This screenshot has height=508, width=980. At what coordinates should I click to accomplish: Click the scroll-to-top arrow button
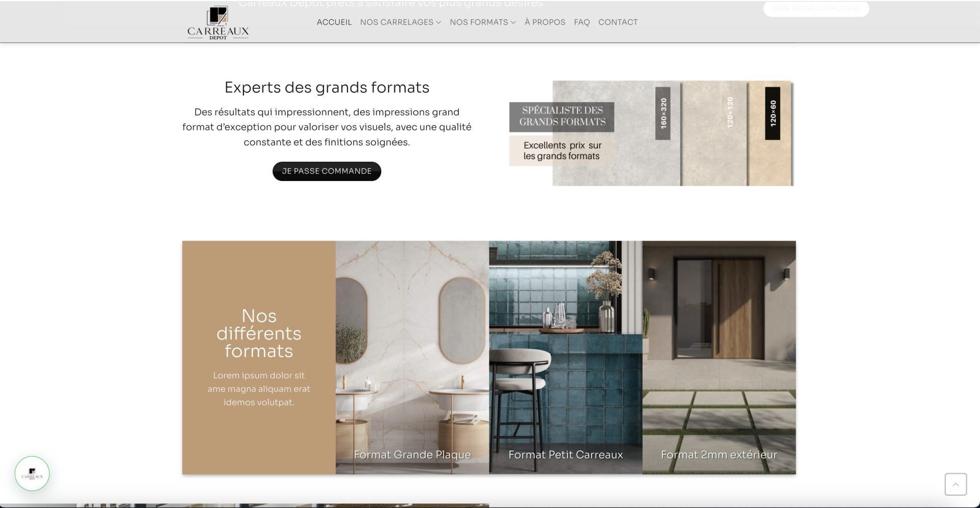point(955,484)
